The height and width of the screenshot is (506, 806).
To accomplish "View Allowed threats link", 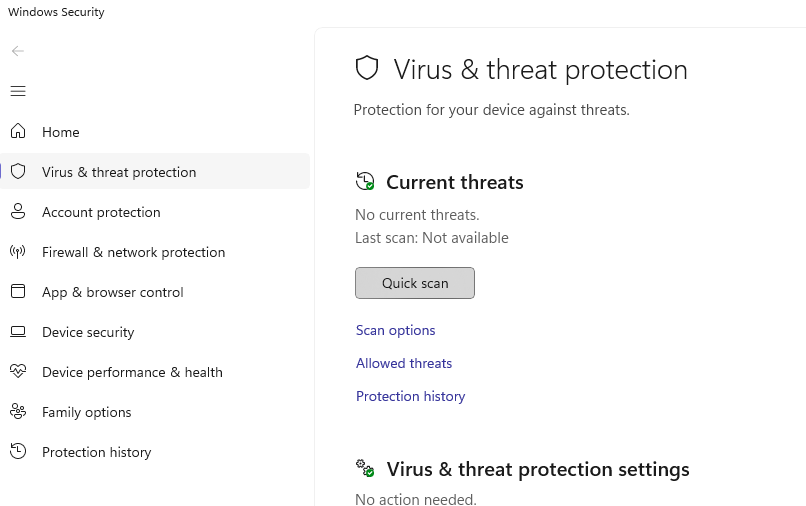I will coord(404,363).
